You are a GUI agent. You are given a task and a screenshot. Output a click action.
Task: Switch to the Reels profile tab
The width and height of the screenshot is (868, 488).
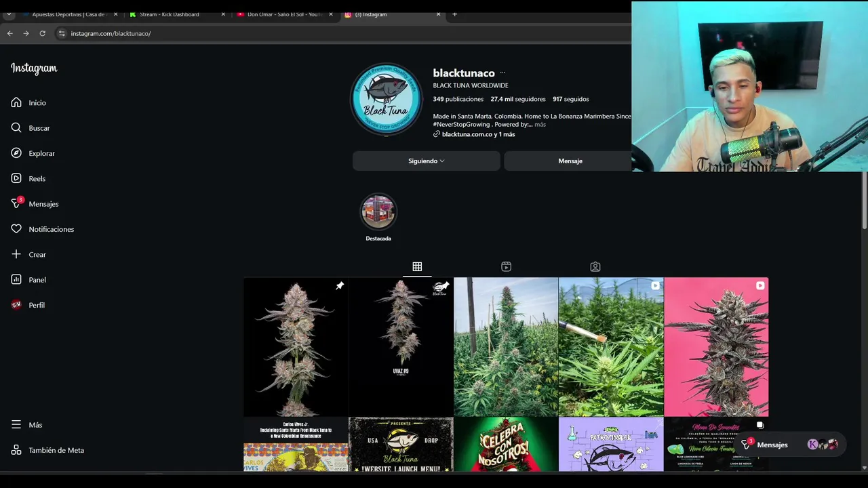pyautogui.click(x=506, y=267)
